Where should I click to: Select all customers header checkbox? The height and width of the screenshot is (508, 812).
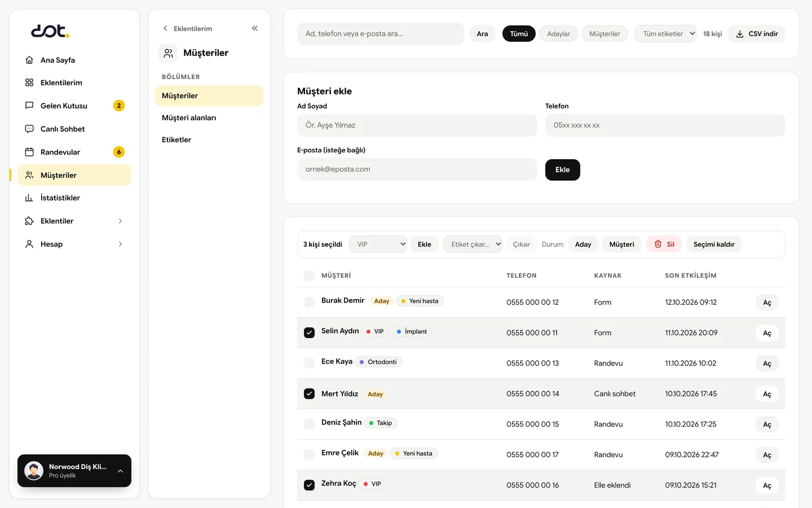click(309, 275)
